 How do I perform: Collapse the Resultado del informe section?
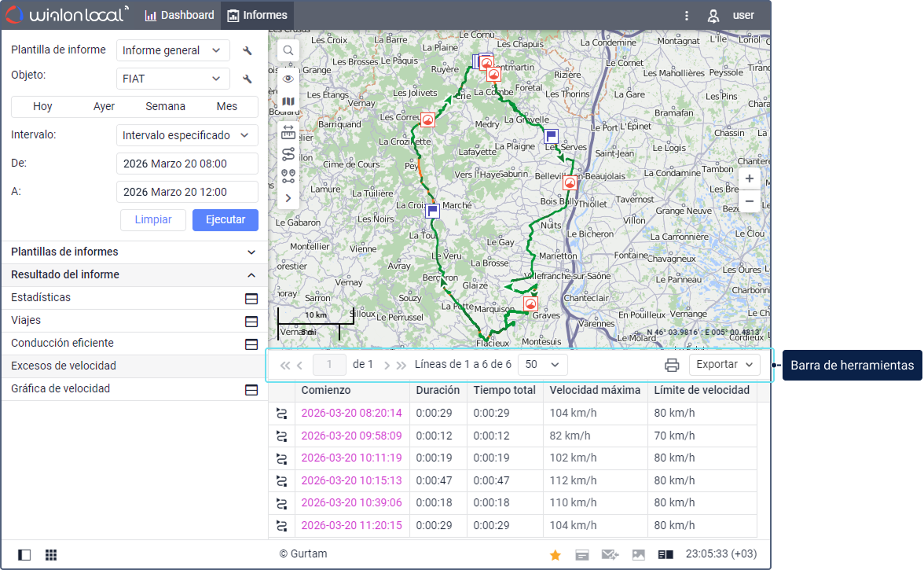pyautogui.click(x=251, y=275)
